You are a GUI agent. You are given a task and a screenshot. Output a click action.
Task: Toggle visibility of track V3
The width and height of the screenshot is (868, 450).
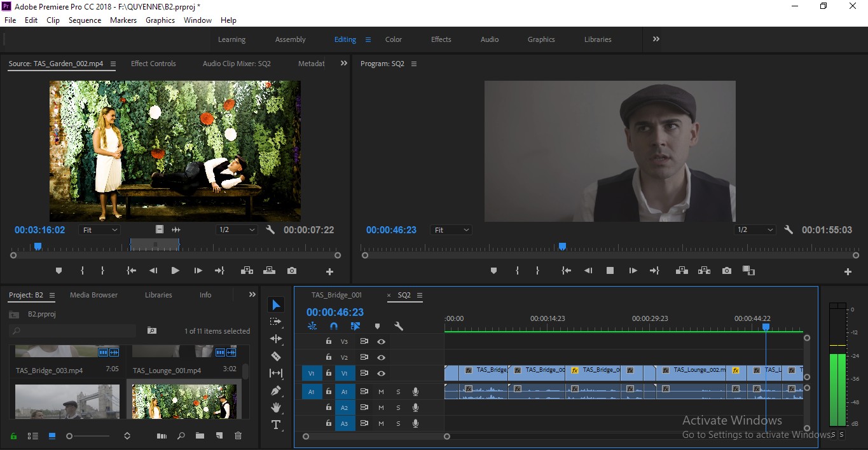tap(381, 341)
